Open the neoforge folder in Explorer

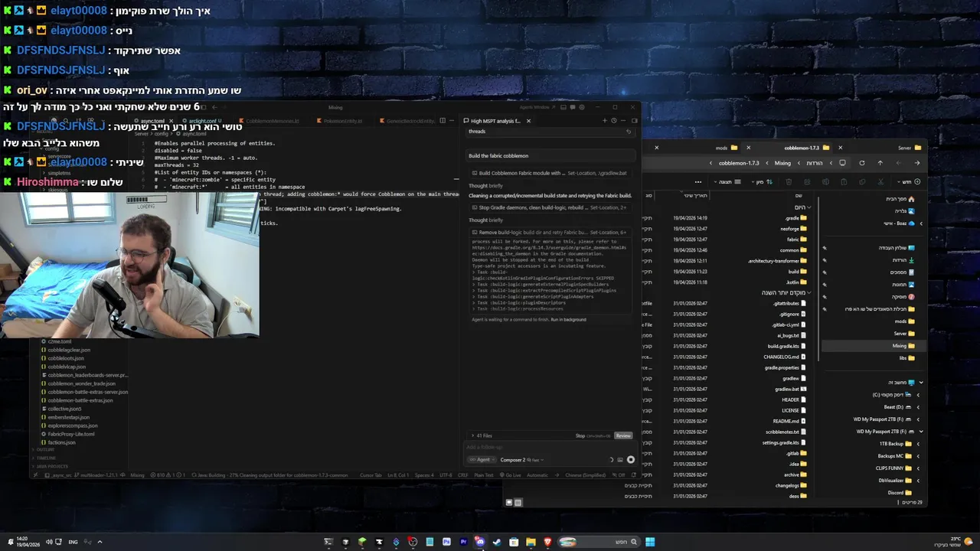click(794, 229)
